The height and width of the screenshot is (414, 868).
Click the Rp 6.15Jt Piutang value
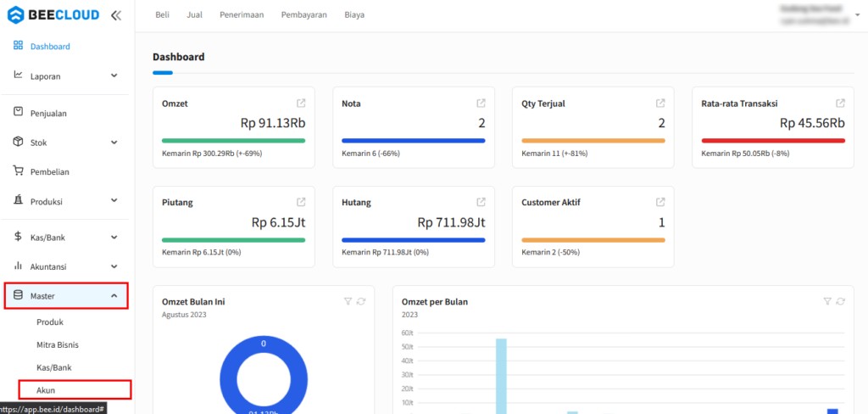pos(278,223)
